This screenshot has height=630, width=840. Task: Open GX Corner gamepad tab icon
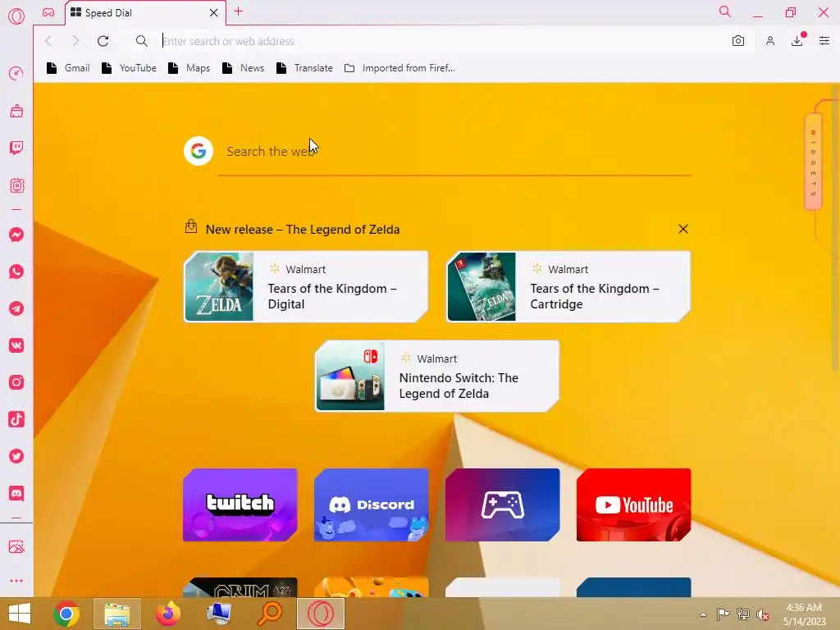tap(48, 12)
